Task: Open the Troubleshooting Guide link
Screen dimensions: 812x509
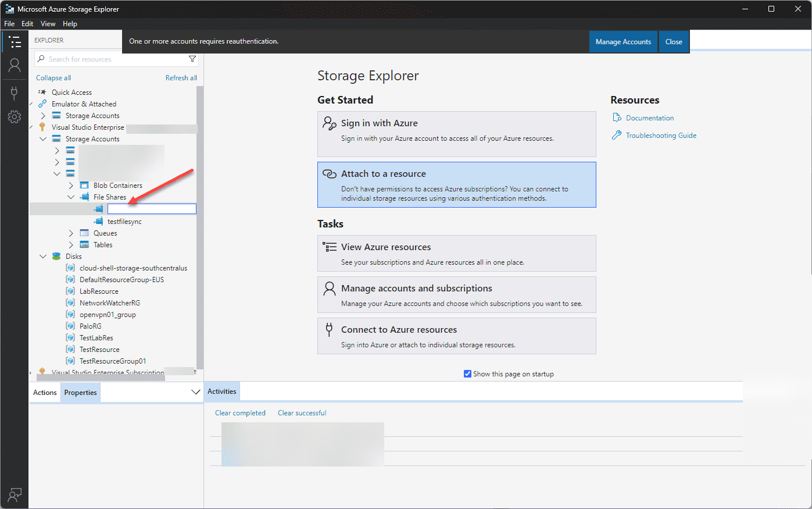Action: [x=661, y=135]
